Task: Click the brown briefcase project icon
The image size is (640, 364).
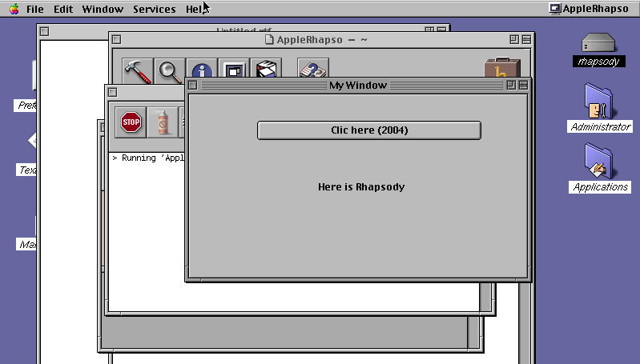Action: (502, 67)
